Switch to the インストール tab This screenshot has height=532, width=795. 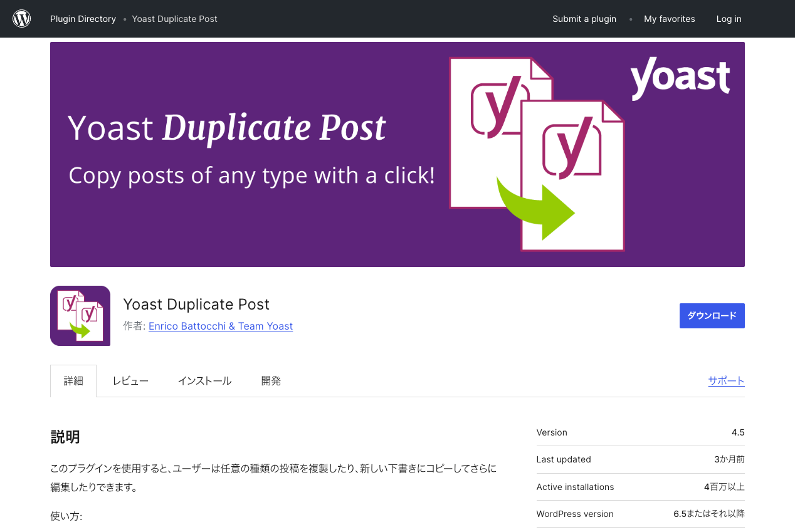[205, 381]
